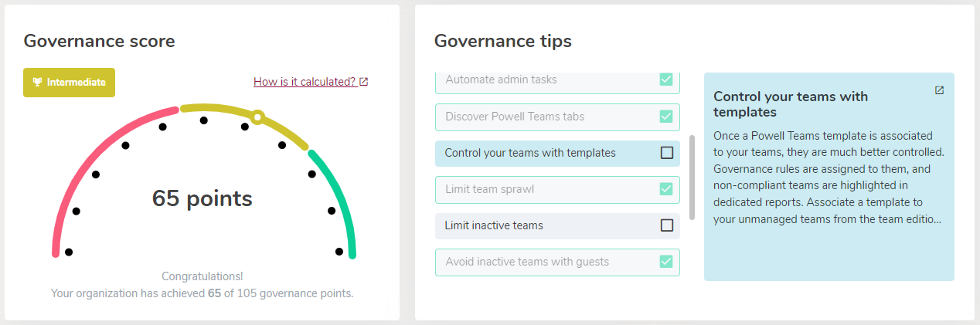980x325 pixels.
Task: Uncheck the Discover Powell Teams tabs checkbox
Action: (x=666, y=117)
